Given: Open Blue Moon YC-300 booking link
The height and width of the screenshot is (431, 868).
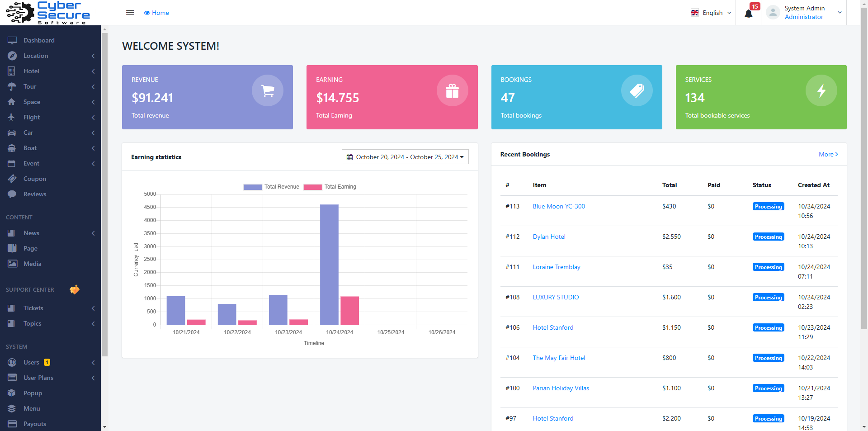Looking at the screenshot, I should click(x=559, y=206).
